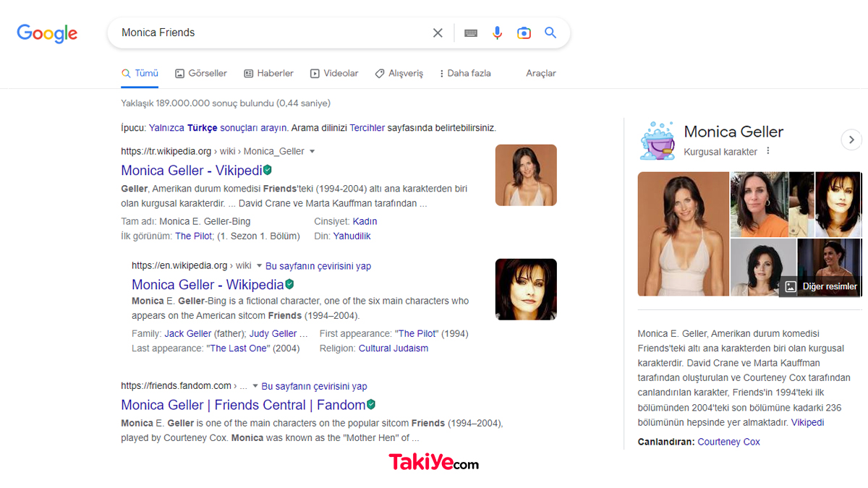Click the verified shield next to Fandom
Viewport: 868px width, 488px height.
click(371, 404)
